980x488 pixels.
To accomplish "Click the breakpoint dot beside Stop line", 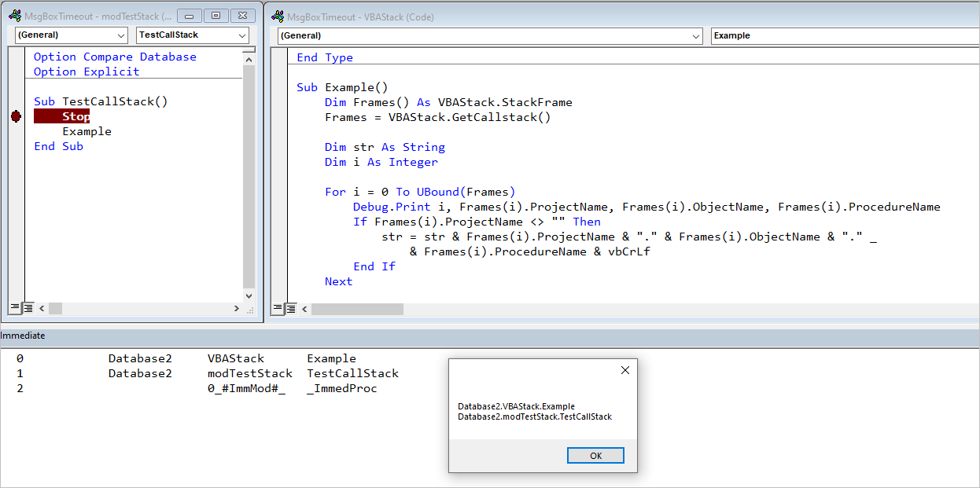I will coord(16,116).
